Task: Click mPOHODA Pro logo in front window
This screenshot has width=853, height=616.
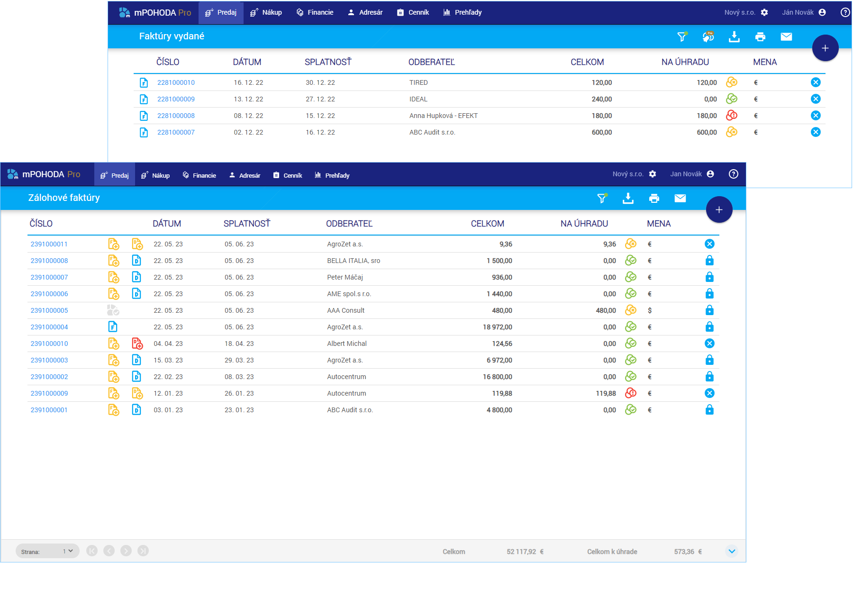Action: point(44,174)
